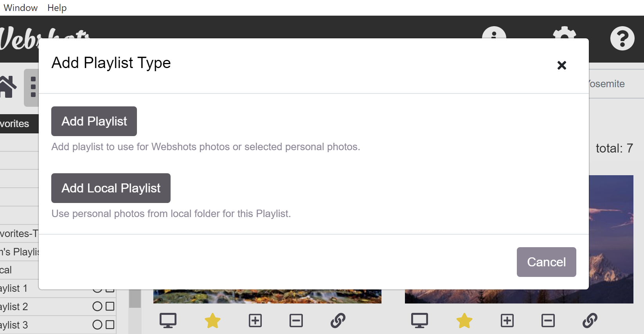644x334 pixels.
Task: Cancel the Add Playlist Type dialog
Action: click(546, 262)
